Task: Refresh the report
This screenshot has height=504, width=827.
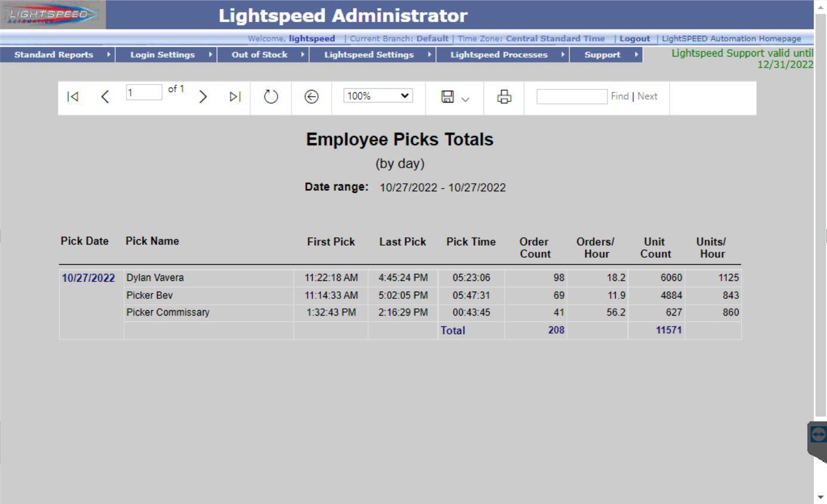Action: tap(271, 97)
